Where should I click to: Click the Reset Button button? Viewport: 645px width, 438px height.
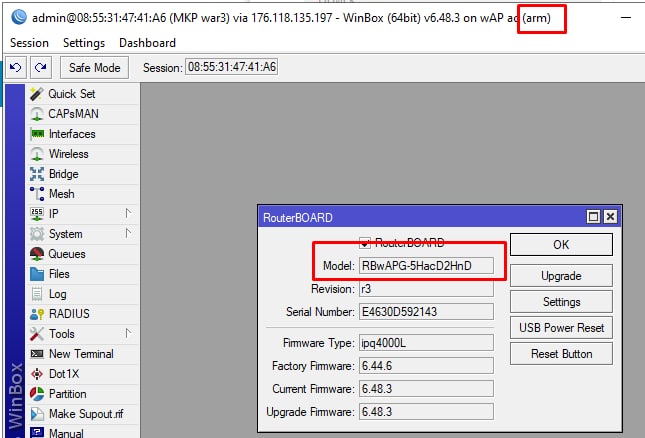(561, 354)
